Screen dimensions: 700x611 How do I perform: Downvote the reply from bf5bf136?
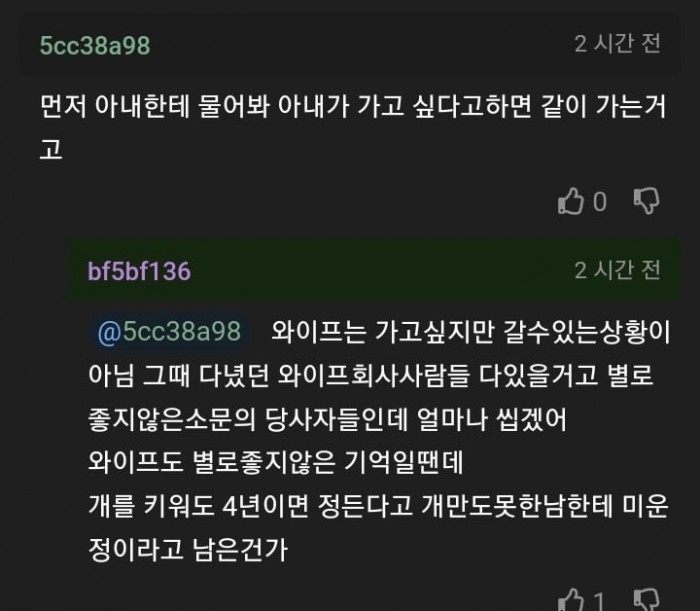tap(647, 600)
